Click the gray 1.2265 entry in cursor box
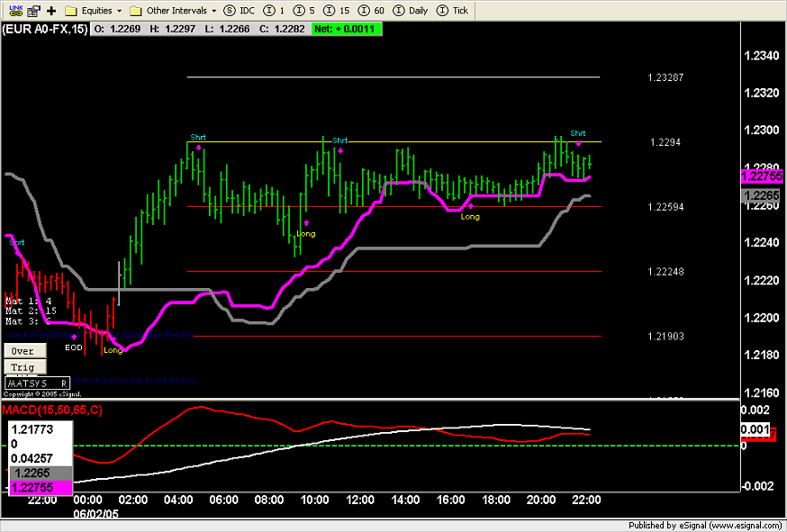787x532 pixels. 41,473
